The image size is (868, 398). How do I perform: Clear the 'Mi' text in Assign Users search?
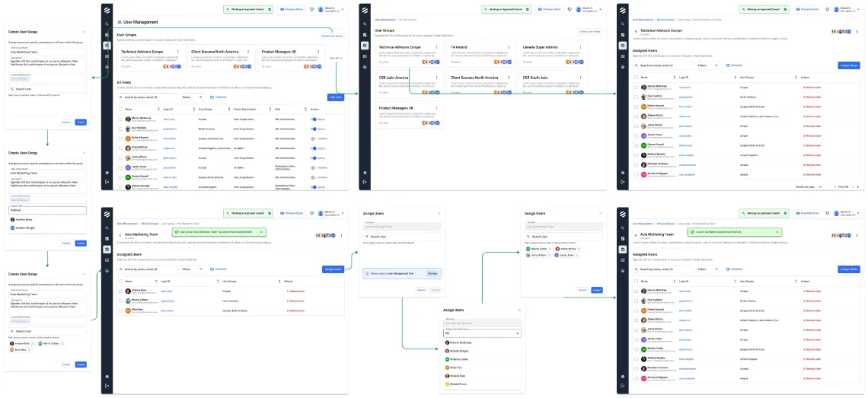click(518, 333)
